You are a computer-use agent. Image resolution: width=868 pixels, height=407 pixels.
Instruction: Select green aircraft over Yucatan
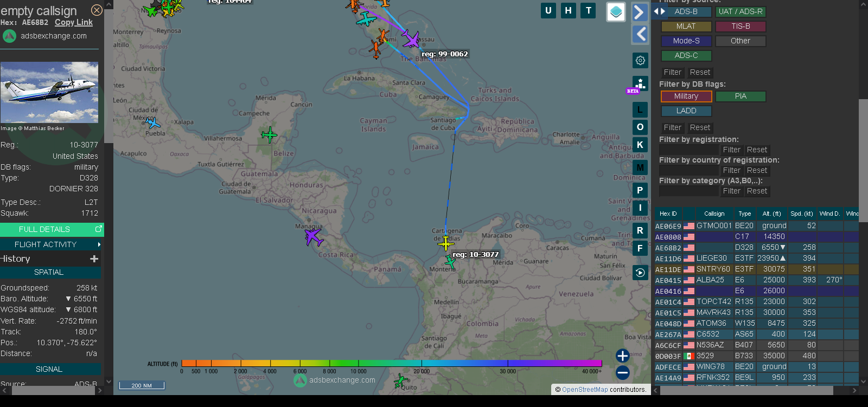269,134
